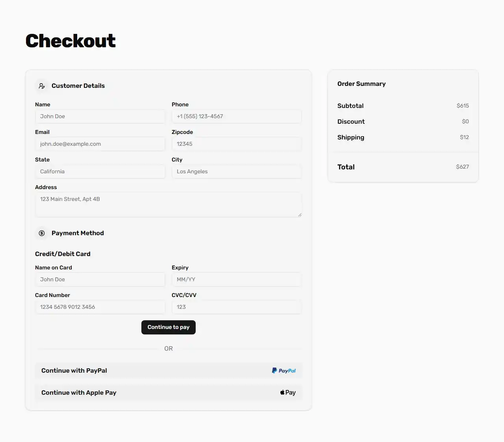
Task: Choose Continue with PayPal payment option
Action: coord(168,370)
